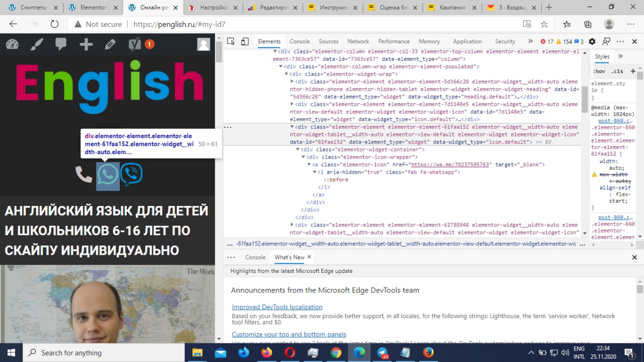Screen dimensions: 644x362
Task: Toggle device emulation toolbar icon
Action: [245, 41]
